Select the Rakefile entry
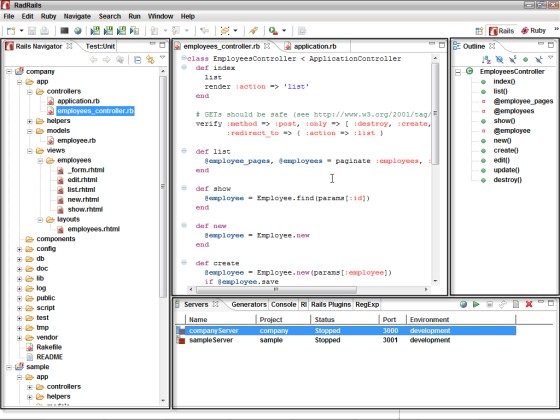 [49, 347]
